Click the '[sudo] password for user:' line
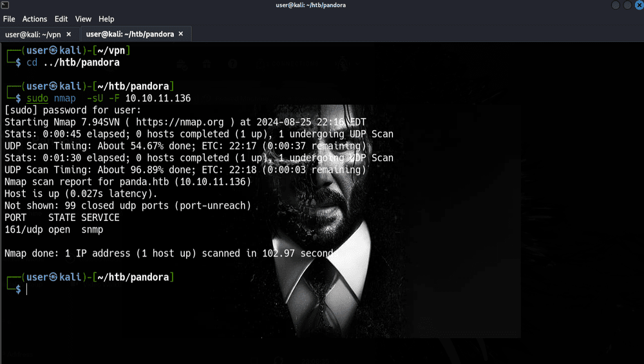This screenshot has width=644, height=364. click(73, 110)
